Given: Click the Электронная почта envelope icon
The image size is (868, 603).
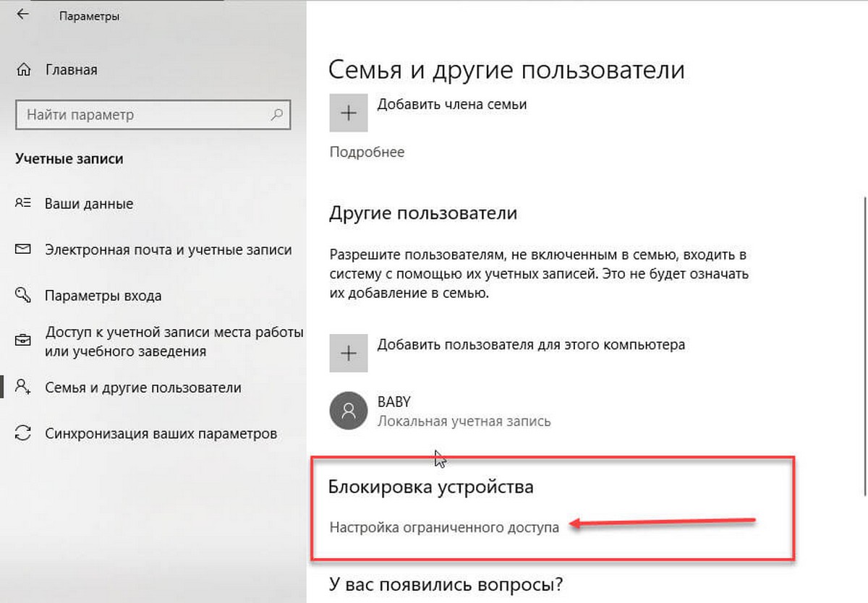Looking at the screenshot, I should click(23, 249).
